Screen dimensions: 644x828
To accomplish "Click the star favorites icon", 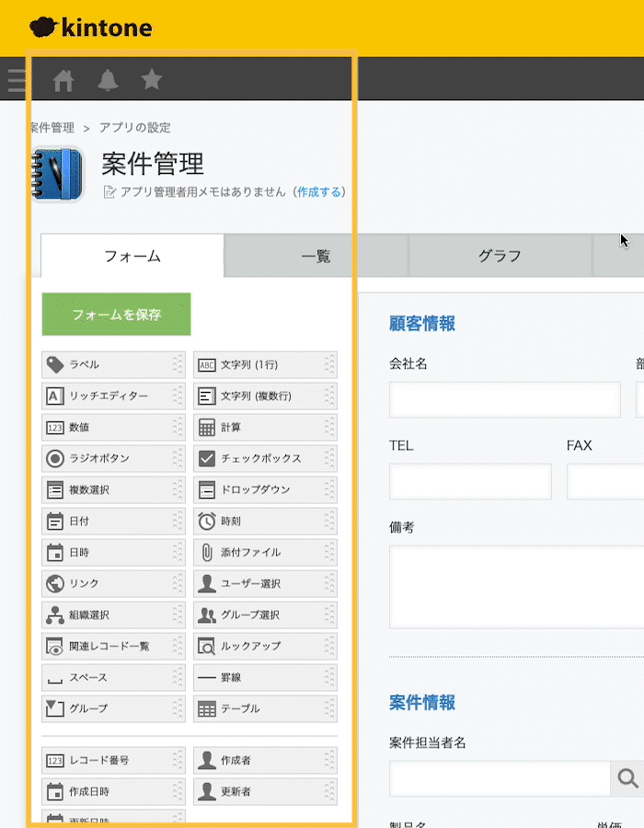I will [x=151, y=80].
